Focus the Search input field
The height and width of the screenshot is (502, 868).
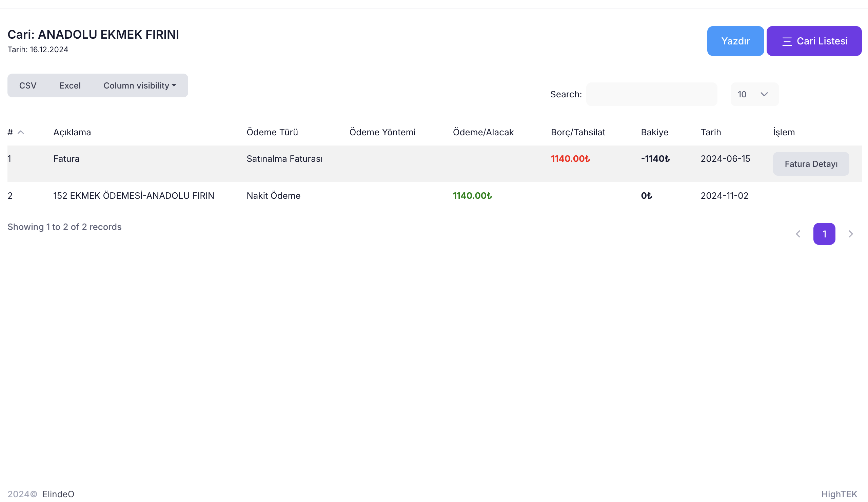(x=652, y=94)
